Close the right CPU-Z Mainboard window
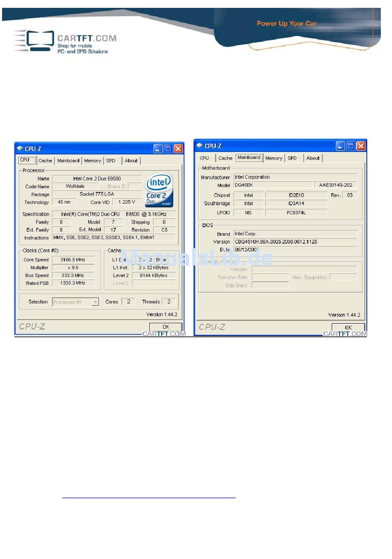 pos(361,146)
